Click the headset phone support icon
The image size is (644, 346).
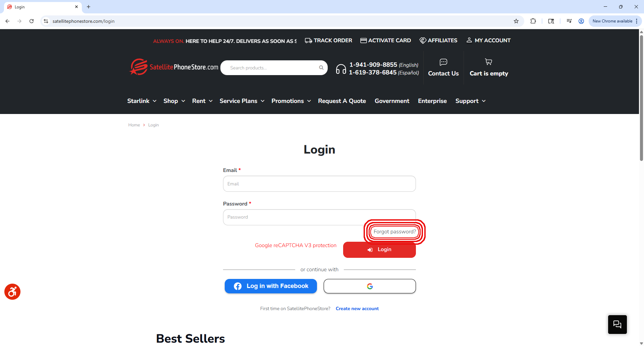[x=341, y=69]
